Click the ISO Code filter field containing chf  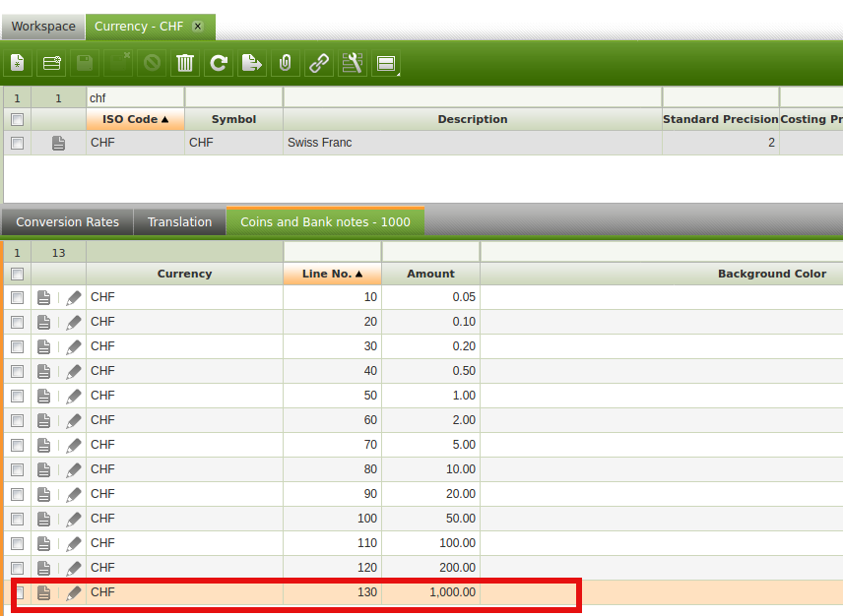(x=135, y=97)
